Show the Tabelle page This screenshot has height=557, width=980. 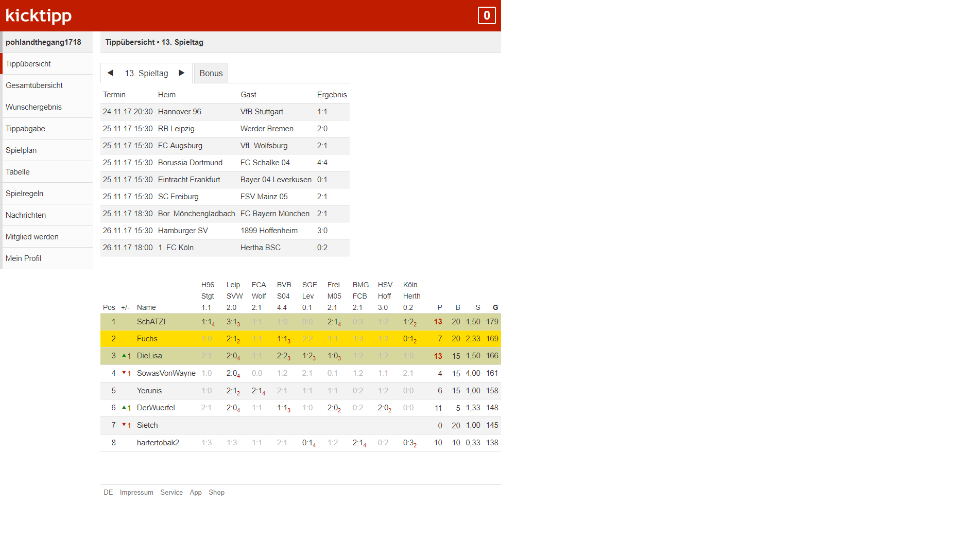(18, 172)
